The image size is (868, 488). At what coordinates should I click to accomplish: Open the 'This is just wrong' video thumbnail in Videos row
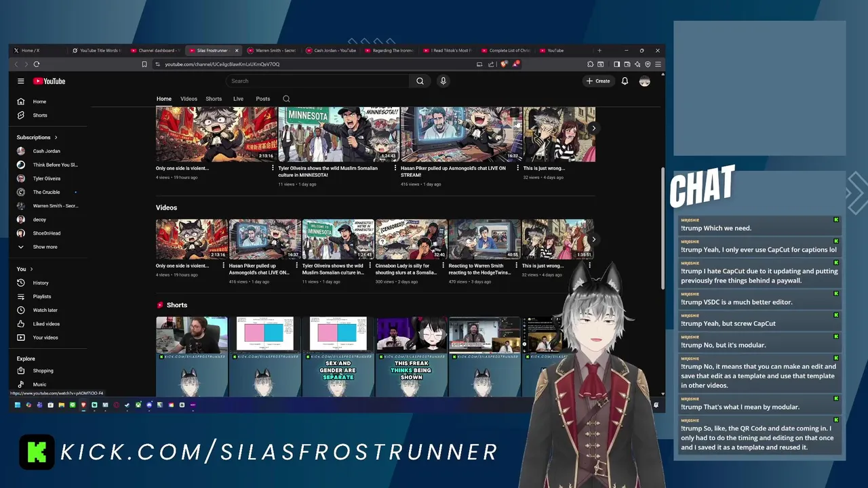click(557, 239)
